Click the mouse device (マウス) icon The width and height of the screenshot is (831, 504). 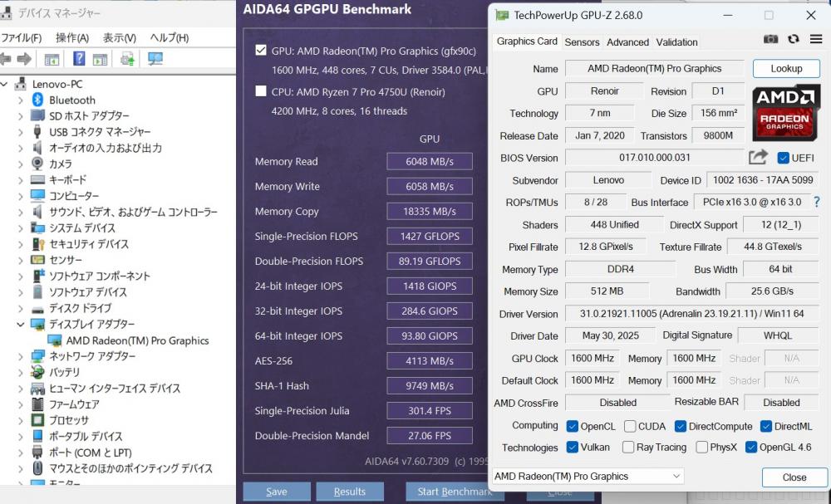37,468
